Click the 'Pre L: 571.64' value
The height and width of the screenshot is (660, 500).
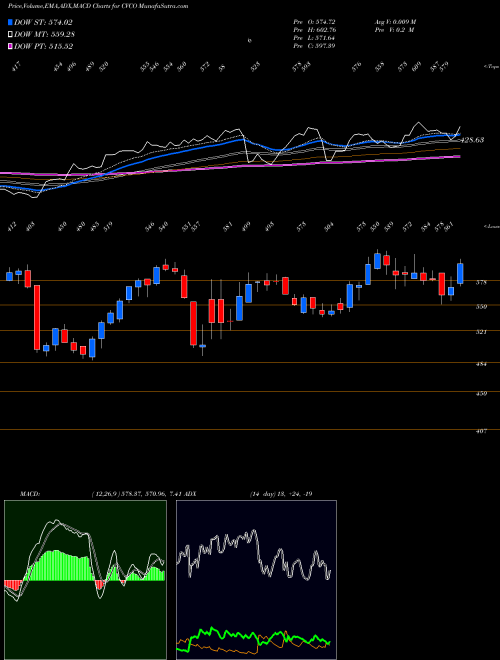point(314,38)
